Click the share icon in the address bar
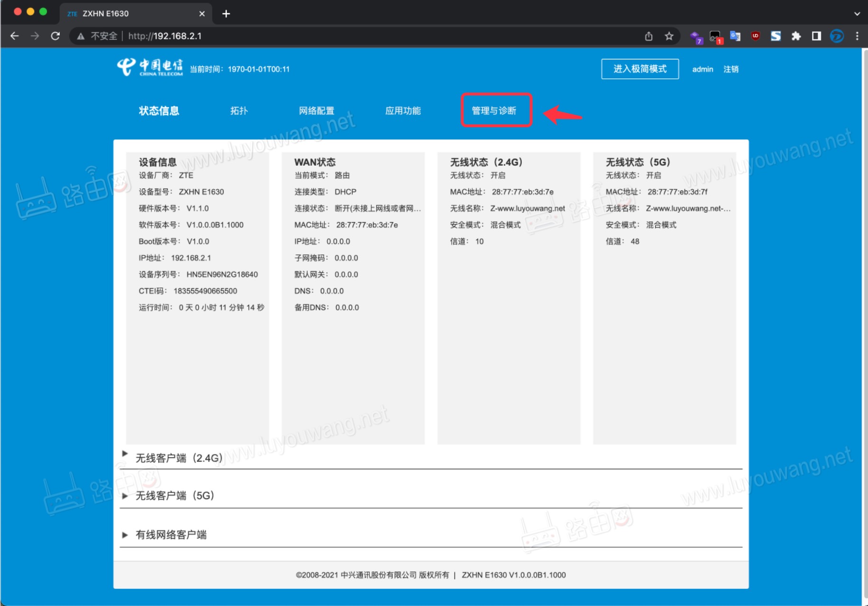The height and width of the screenshot is (606, 868). pyautogui.click(x=649, y=36)
